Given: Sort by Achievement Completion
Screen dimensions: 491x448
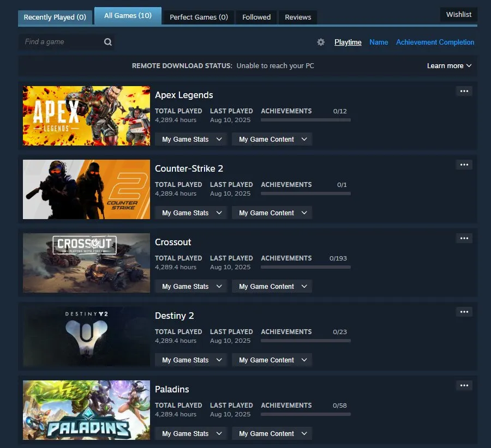Looking at the screenshot, I should 435,42.
